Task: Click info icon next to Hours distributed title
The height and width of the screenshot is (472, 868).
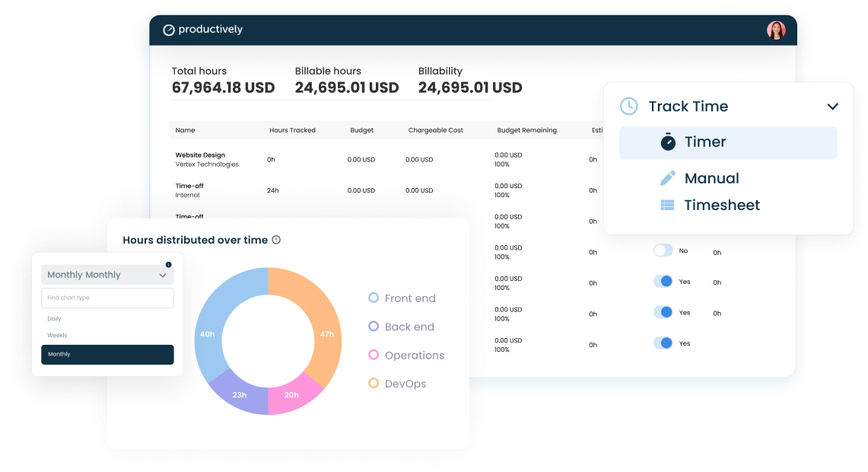Action: (x=276, y=240)
